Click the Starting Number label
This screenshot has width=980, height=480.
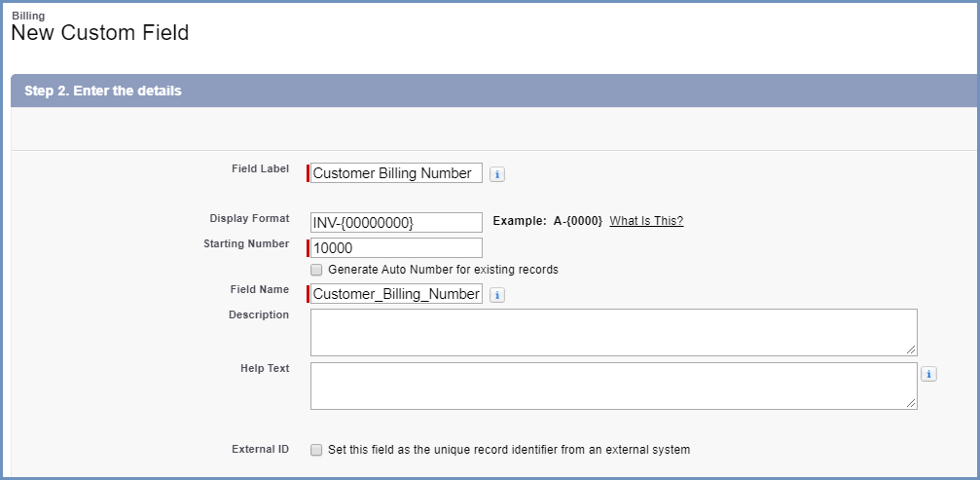click(246, 243)
